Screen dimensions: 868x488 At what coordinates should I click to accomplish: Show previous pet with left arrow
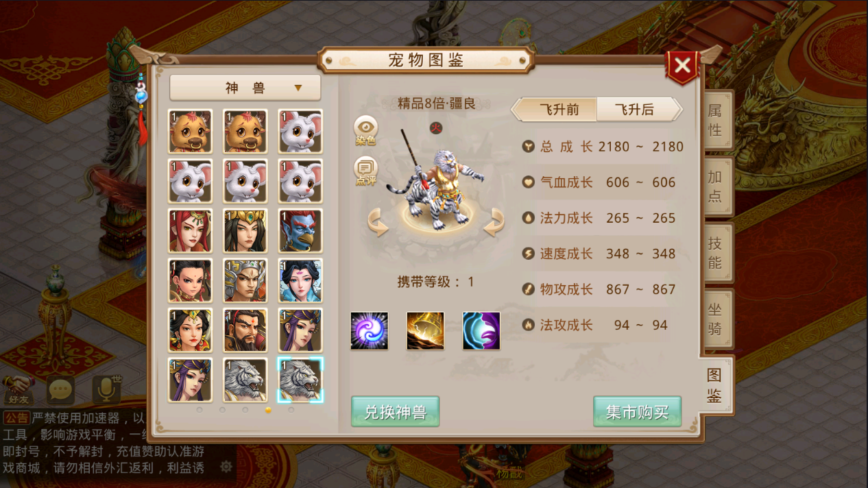tap(378, 223)
